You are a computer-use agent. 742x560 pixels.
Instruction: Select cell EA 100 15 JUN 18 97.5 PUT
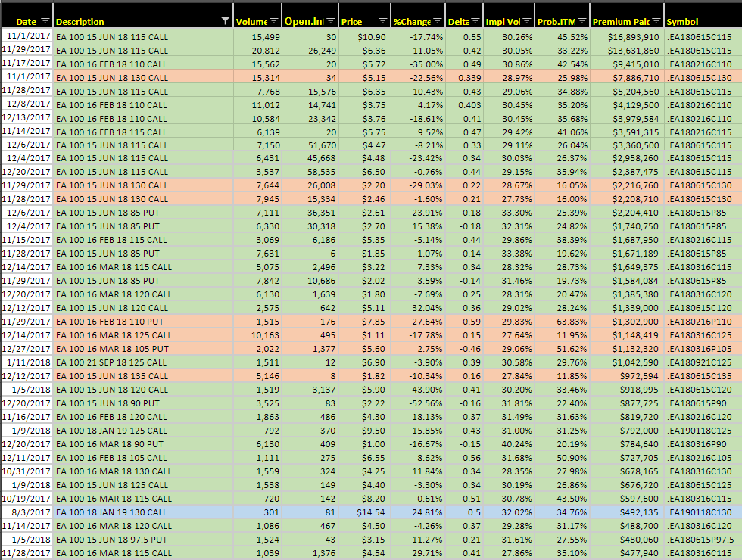(143, 539)
